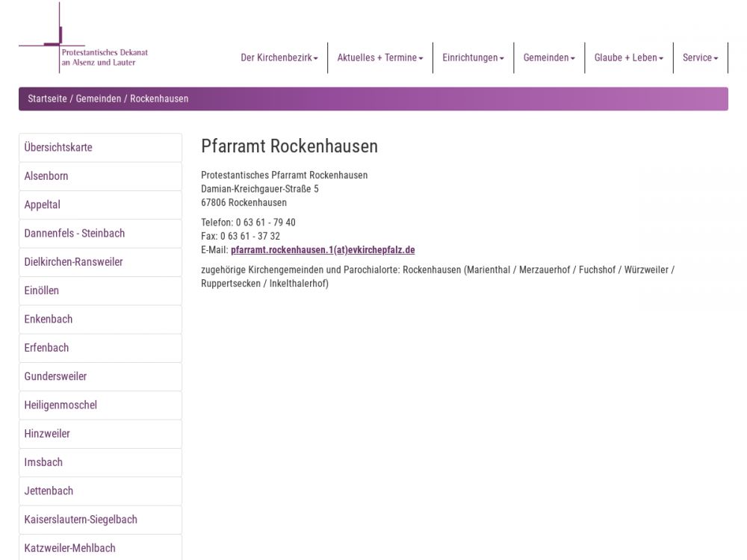The height and width of the screenshot is (560, 747).
Task: Open the Glaube + Leben menu
Action: [628, 58]
